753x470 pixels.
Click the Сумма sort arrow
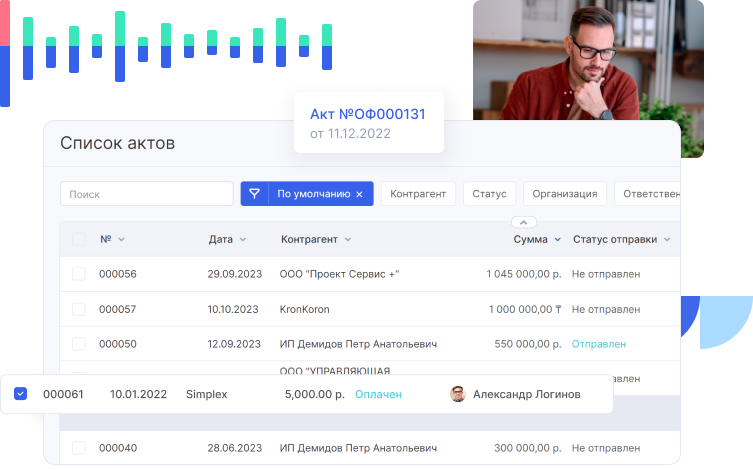point(558,240)
